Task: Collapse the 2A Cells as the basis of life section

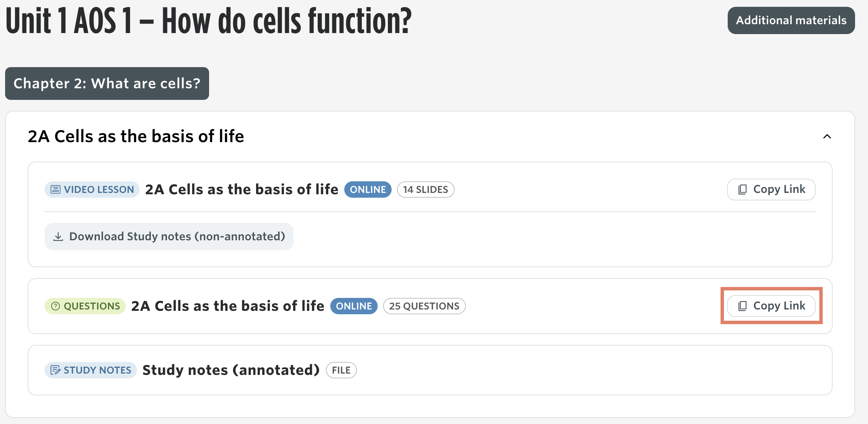Action: point(827,137)
